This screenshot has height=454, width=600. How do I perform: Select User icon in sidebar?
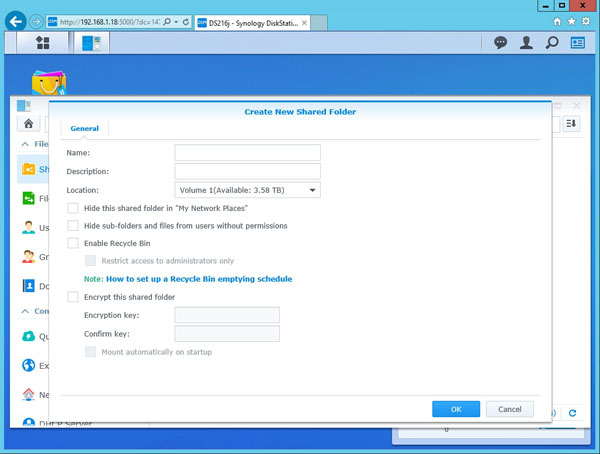(28, 227)
